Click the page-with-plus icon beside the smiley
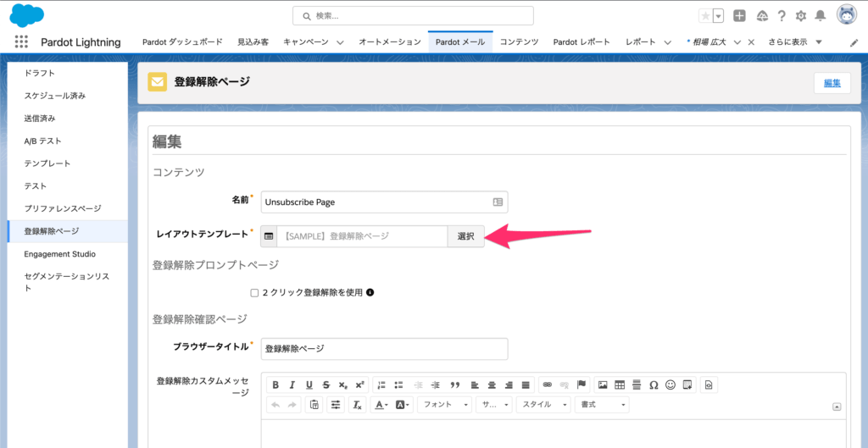This screenshot has height=448, width=868. [x=687, y=384]
